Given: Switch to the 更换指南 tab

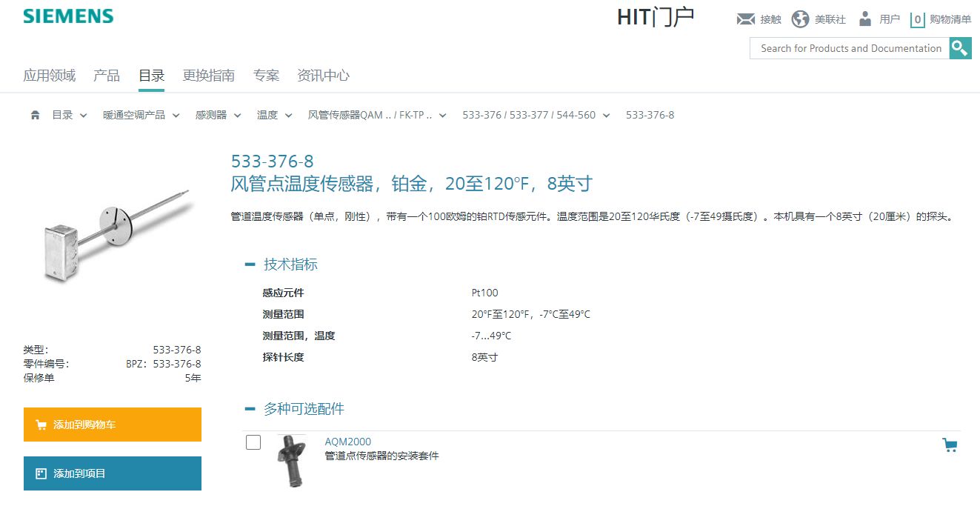Looking at the screenshot, I should [208, 76].
